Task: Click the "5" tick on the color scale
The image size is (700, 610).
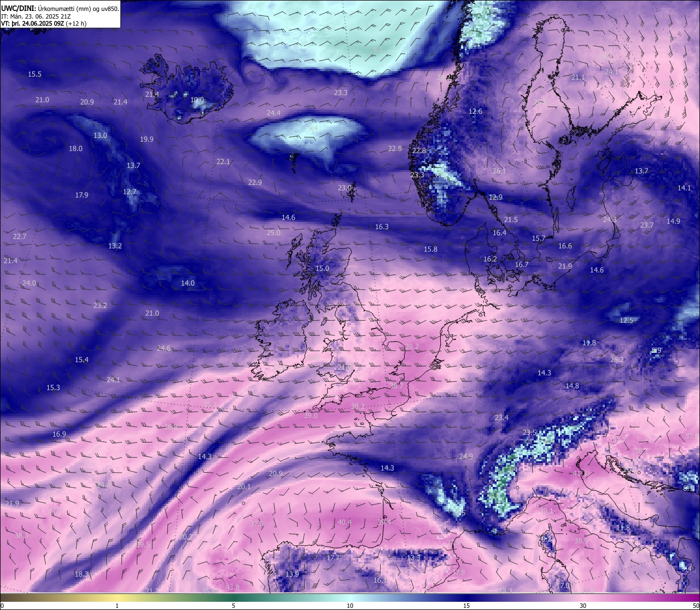Action: pos(234,606)
